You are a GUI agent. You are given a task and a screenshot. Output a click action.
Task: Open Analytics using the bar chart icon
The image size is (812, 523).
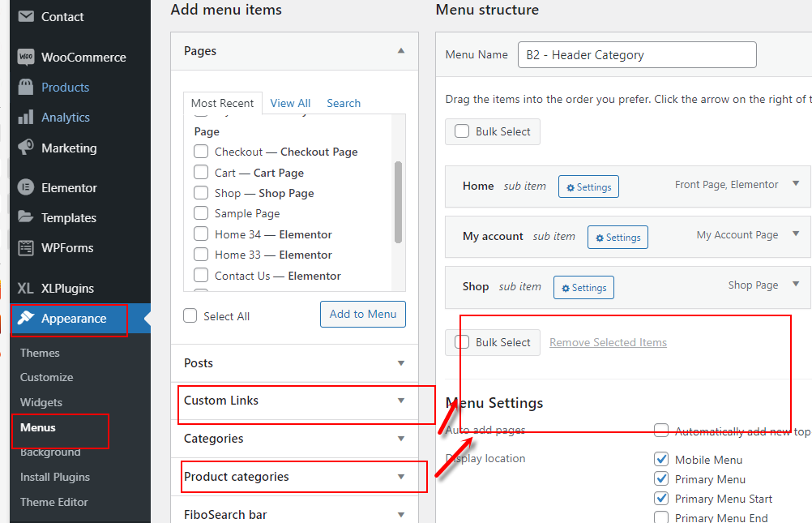tap(25, 117)
